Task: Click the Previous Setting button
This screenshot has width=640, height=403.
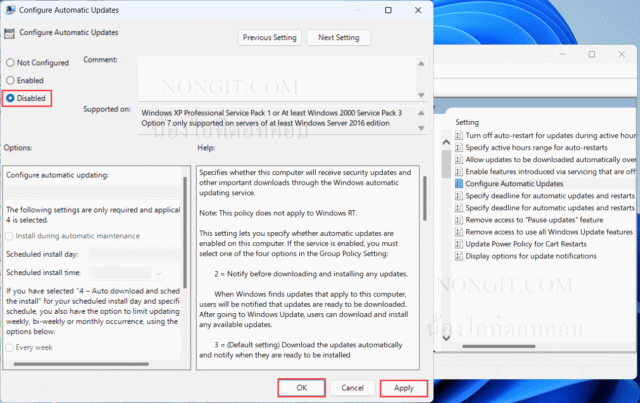Action: tap(270, 38)
